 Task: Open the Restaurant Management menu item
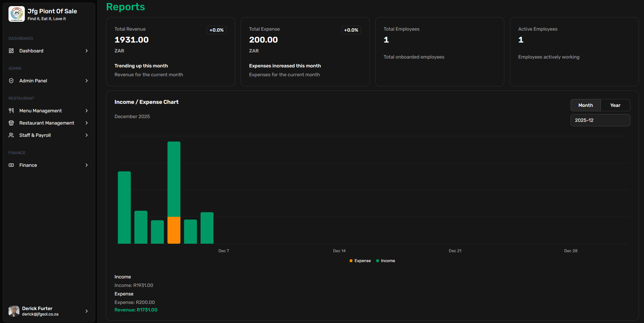coord(47,123)
